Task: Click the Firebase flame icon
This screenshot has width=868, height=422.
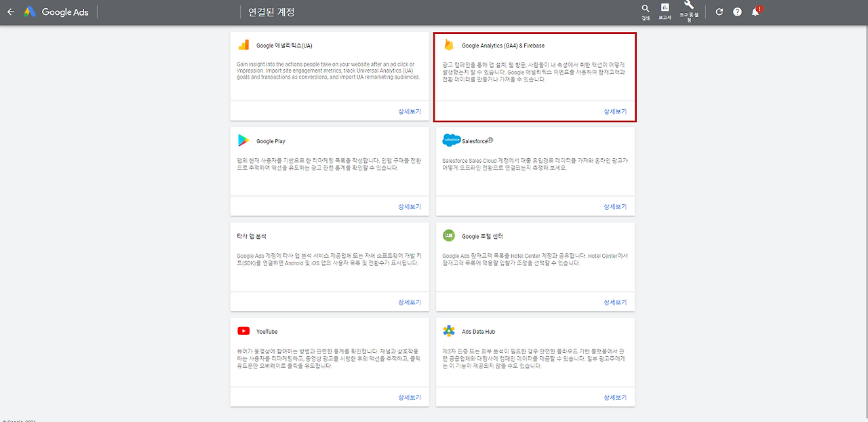Action: click(x=448, y=45)
